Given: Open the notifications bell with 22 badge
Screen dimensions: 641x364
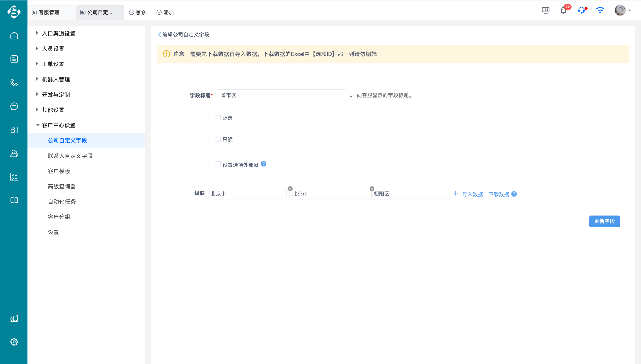Looking at the screenshot, I should pyautogui.click(x=563, y=10).
